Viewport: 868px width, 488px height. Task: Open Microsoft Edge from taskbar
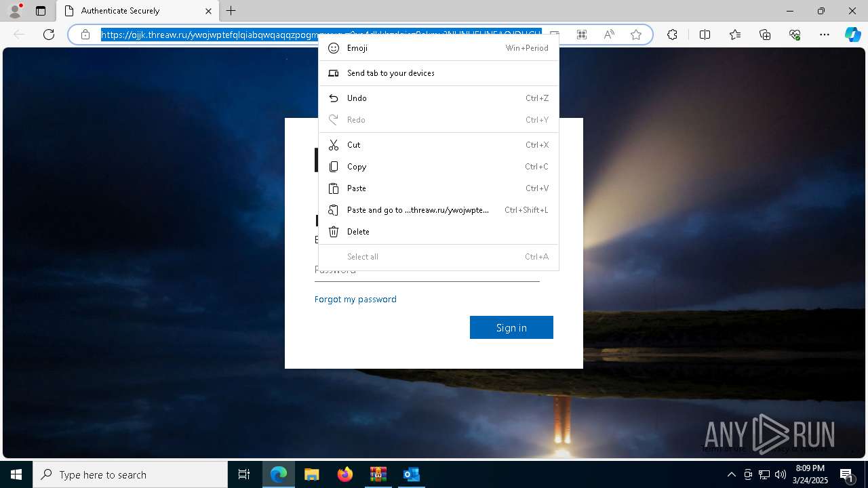pos(279,474)
